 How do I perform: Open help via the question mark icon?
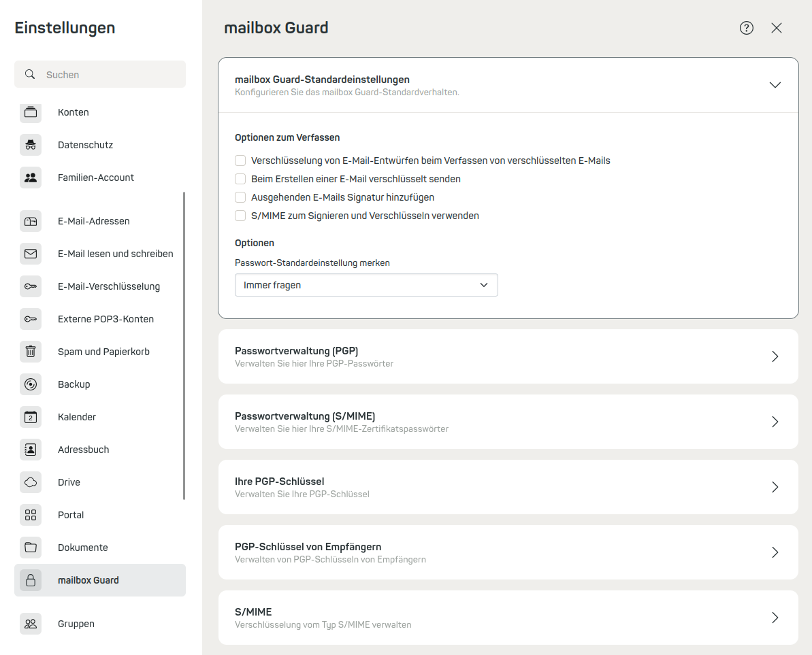[x=746, y=28]
